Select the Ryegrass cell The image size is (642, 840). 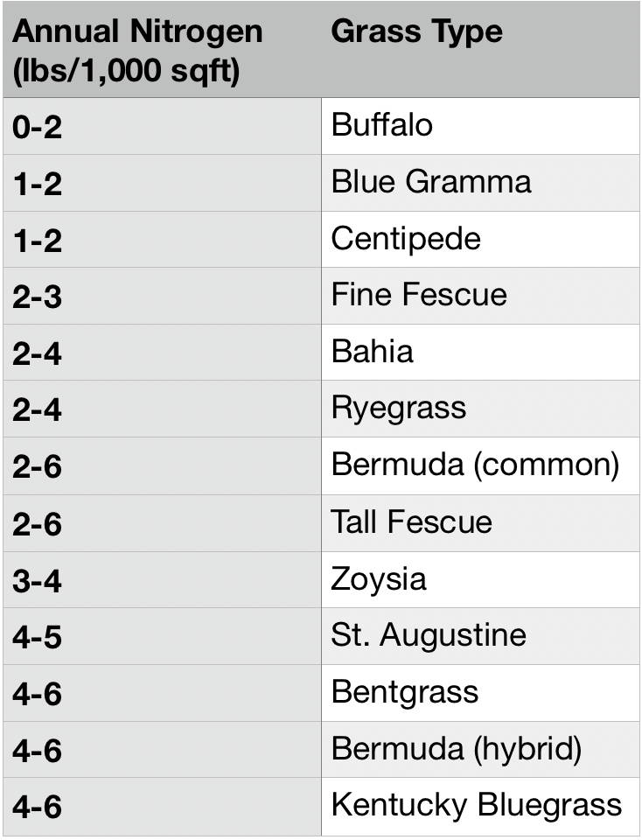click(x=480, y=409)
